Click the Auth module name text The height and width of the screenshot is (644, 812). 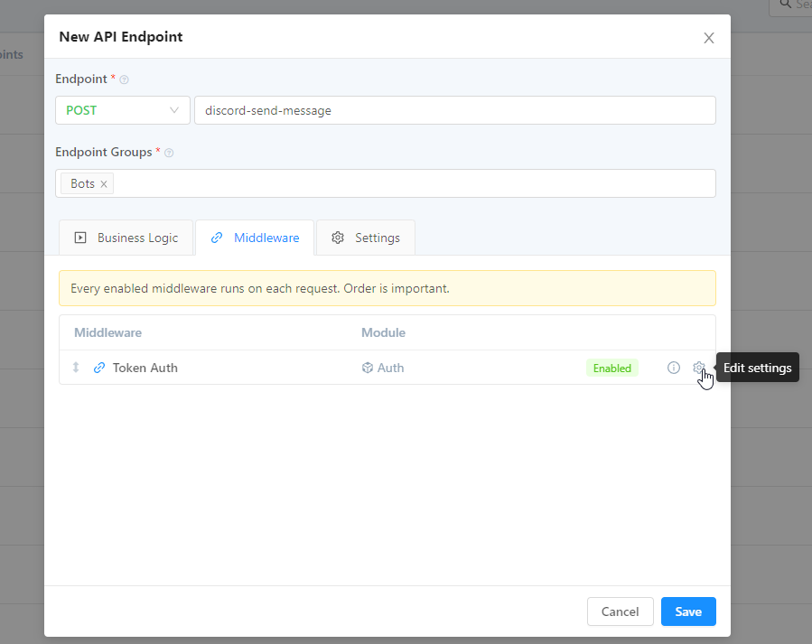[x=390, y=368]
